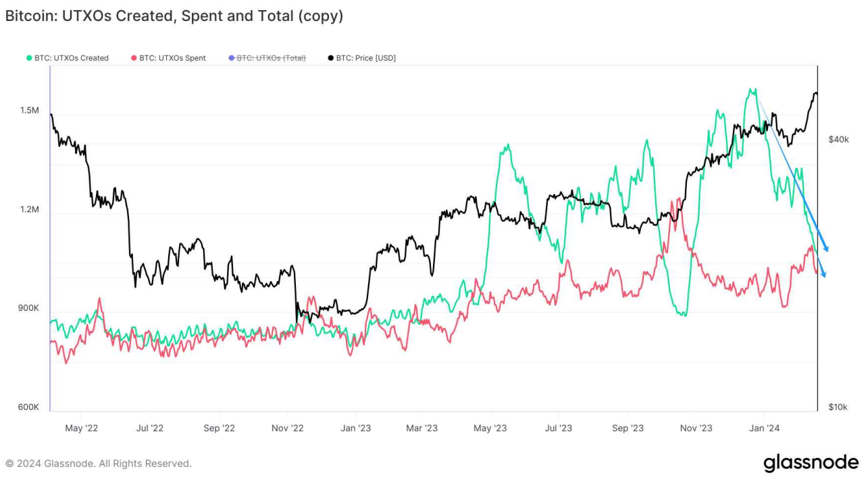
Task: Select the Nov '22 x-axis label
Action: tap(288, 428)
